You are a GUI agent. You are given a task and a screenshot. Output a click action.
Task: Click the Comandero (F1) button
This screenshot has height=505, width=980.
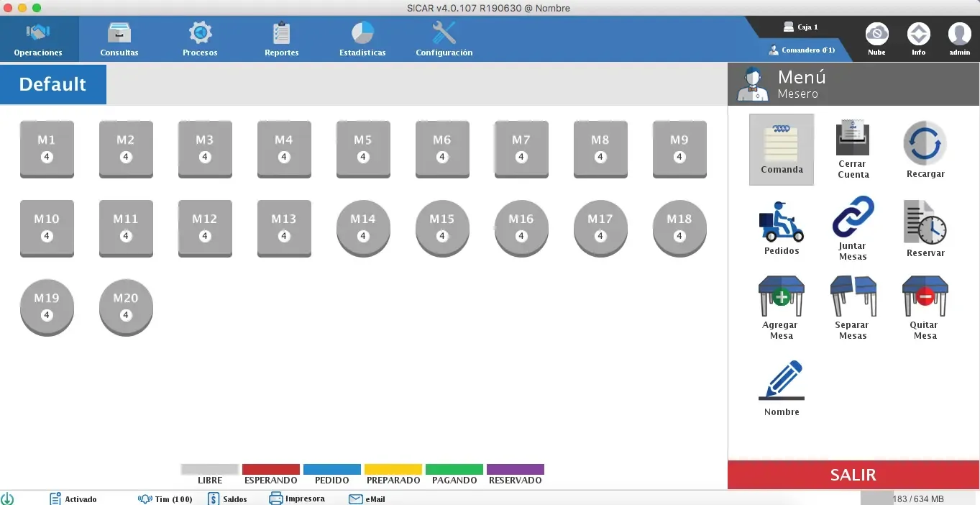pyautogui.click(x=802, y=50)
